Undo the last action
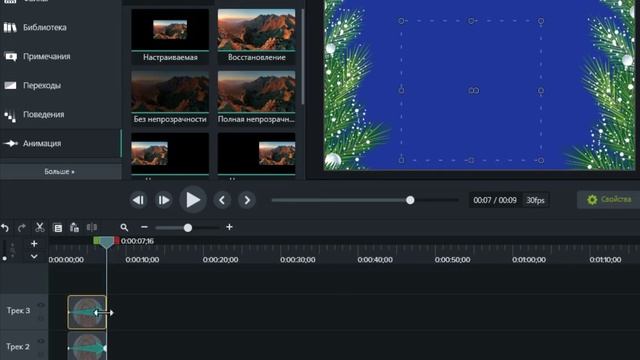This screenshot has height=360, width=640. pyautogui.click(x=5, y=227)
